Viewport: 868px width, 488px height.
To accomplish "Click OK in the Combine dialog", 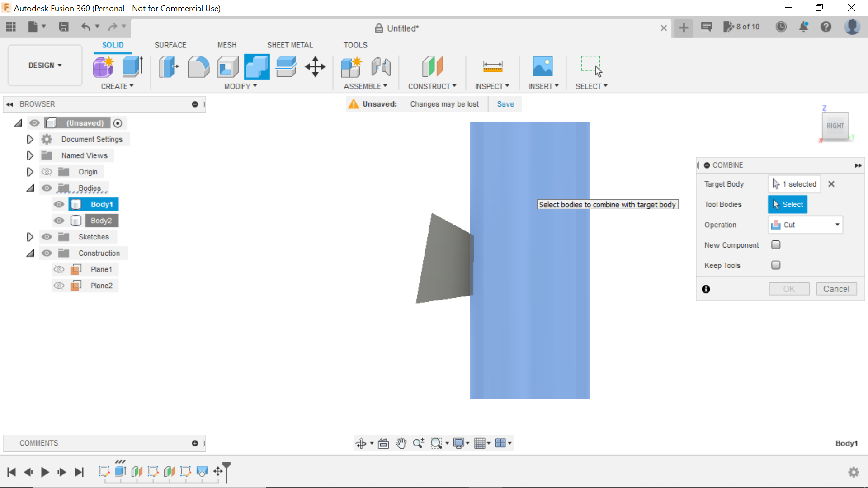I will (789, 289).
